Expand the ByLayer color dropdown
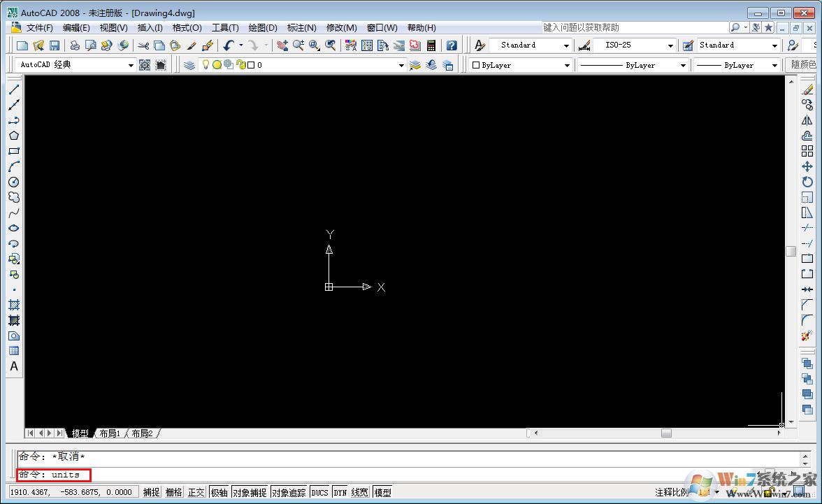This screenshot has width=822, height=504. 567,65
